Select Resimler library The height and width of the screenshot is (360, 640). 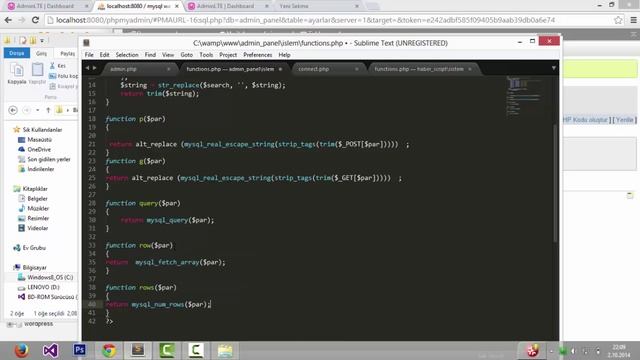[x=33, y=218]
